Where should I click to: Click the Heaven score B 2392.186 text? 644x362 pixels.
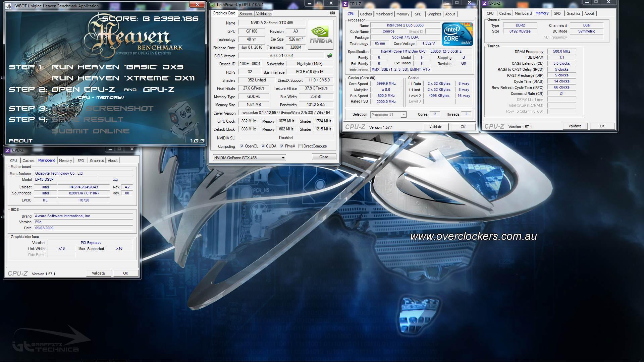click(150, 19)
